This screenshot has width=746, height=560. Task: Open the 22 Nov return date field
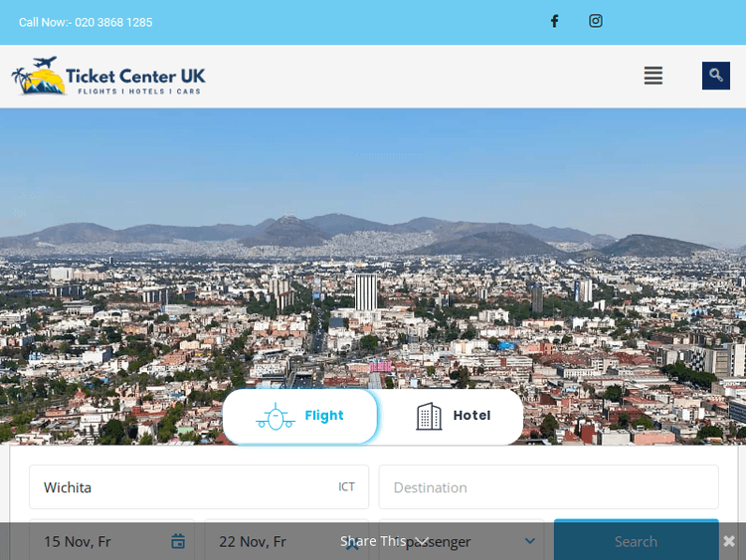[x=286, y=541]
